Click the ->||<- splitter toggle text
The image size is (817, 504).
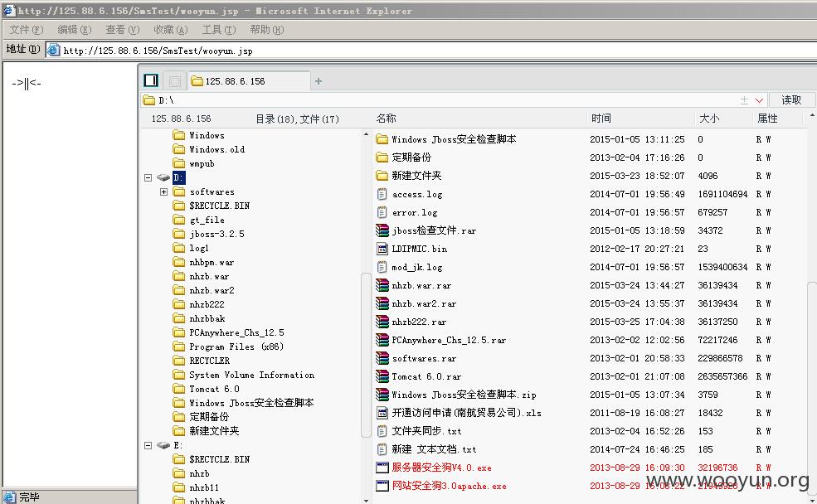tap(26, 82)
